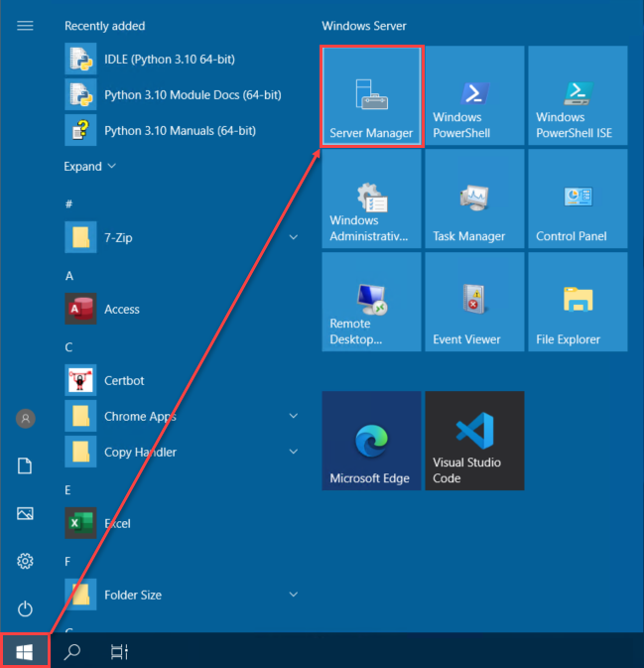Image resolution: width=644 pixels, height=668 pixels.
Task: Open File Explorer tile
Action: (x=578, y=302)
